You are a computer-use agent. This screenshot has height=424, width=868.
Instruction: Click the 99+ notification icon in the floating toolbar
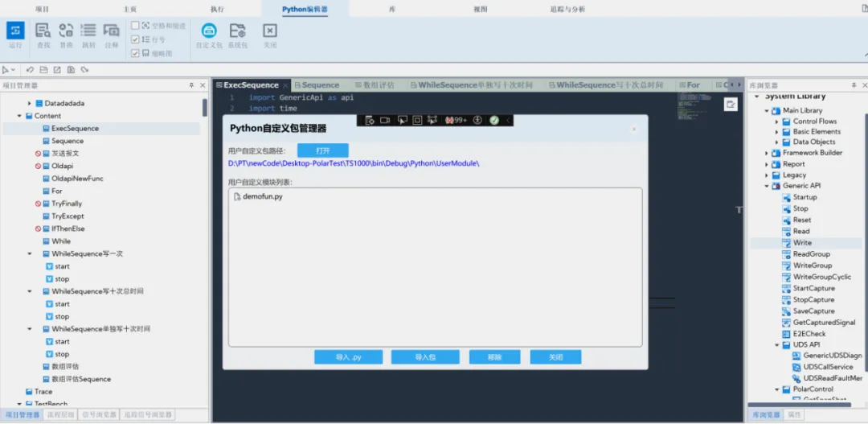[457, 120]
